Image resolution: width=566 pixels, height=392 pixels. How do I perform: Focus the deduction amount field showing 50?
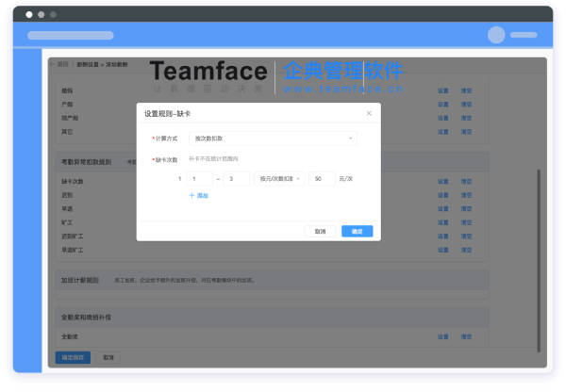(x=322, y=178)
